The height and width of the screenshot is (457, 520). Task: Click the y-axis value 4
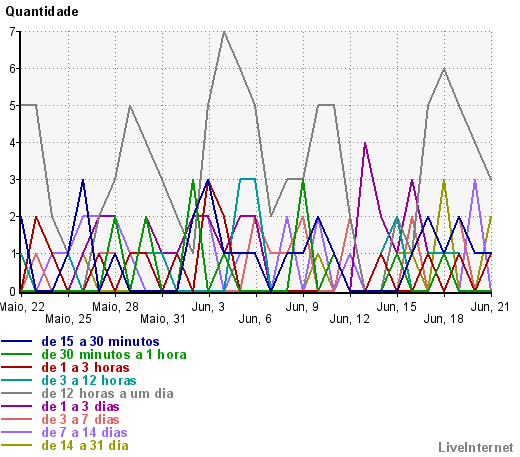[12, 143]
